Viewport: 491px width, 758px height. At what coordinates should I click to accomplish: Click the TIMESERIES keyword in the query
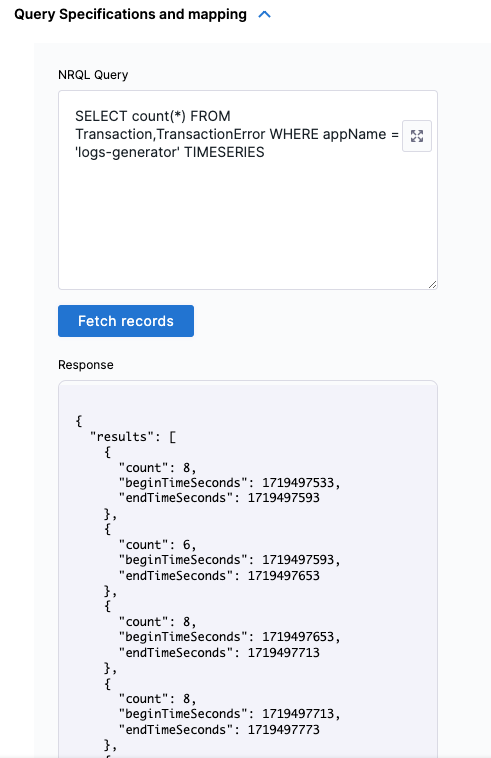point(224,152)
